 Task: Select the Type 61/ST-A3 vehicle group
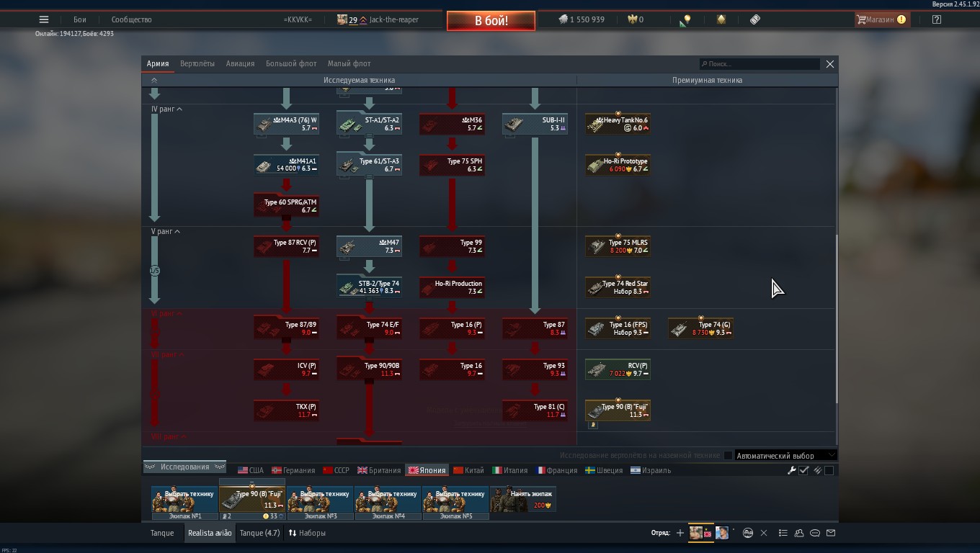[369, 165]
